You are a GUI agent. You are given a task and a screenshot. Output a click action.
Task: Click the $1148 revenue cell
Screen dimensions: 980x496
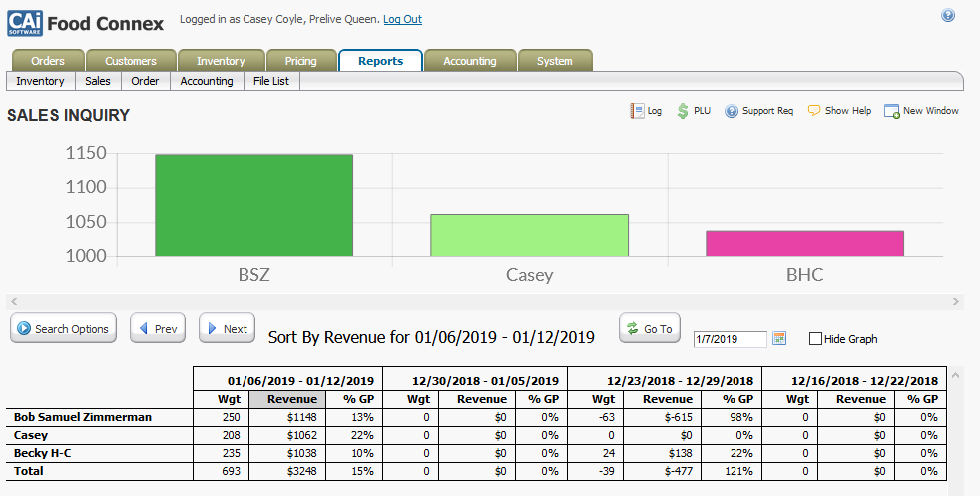(287, 417)
